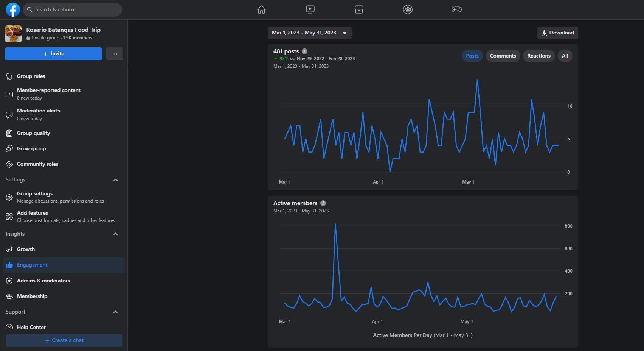Click the info icon beside Active members
Screen dimensions: 644x351
pos(323,203)
